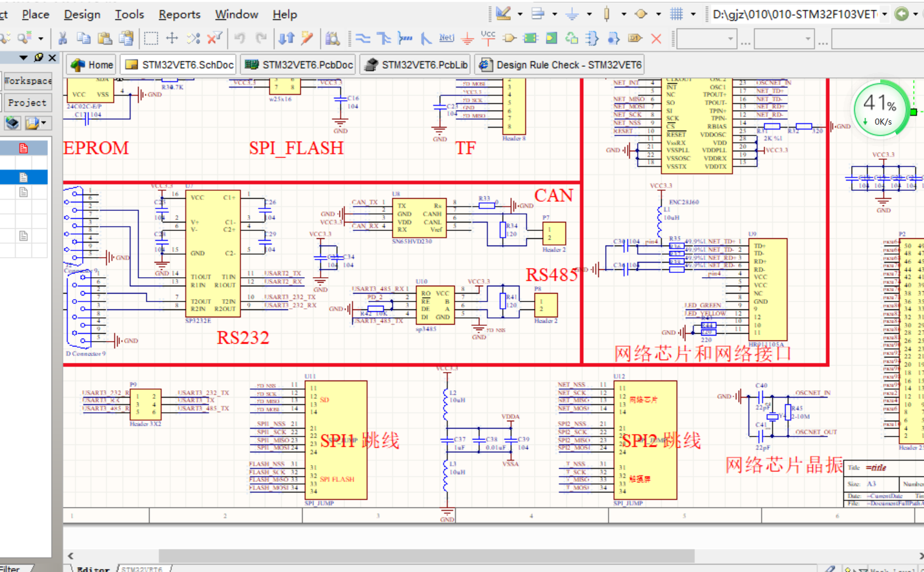Viewport: 924px width, 572px height.
Task: Select the red document icon row
Action: (x=24, y=148)
